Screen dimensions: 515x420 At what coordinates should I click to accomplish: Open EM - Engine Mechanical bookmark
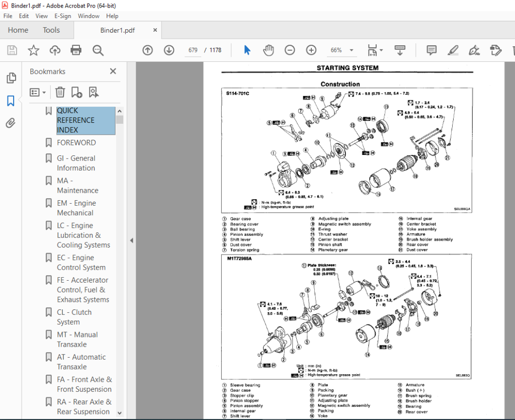coord(76,208)
